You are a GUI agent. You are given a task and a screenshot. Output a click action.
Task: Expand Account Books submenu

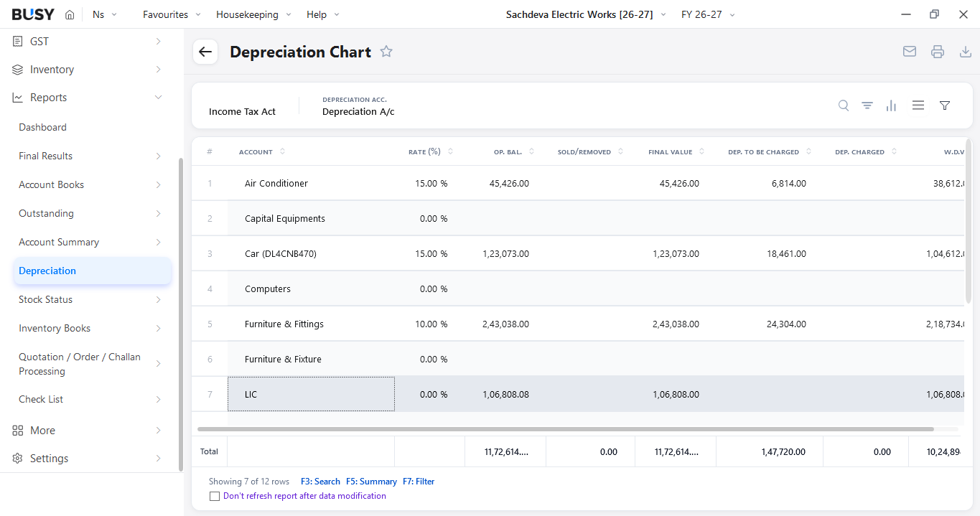(158, 184)
